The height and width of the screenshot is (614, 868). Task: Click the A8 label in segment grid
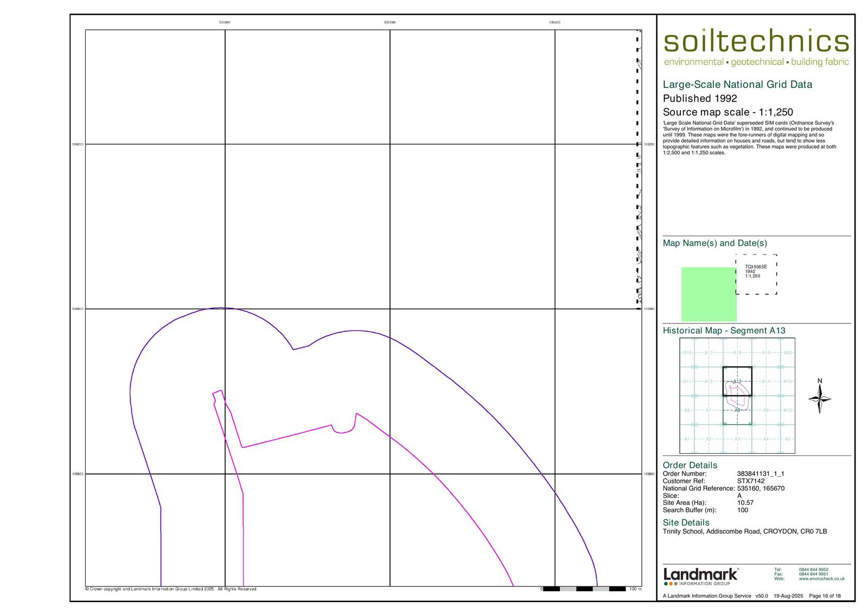(x=737, y=410)
